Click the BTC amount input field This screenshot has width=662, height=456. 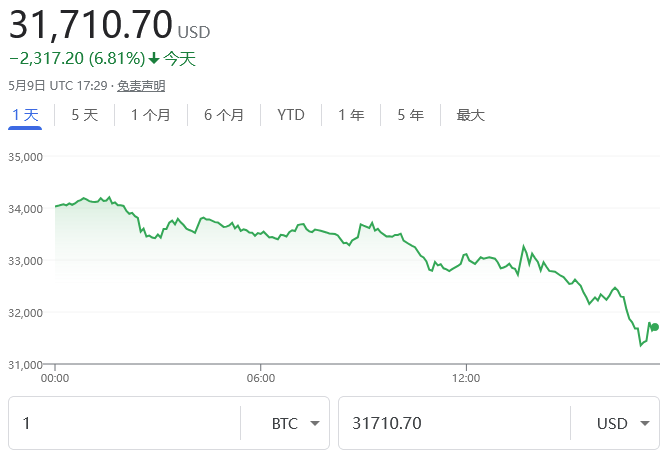click(125, 423)
